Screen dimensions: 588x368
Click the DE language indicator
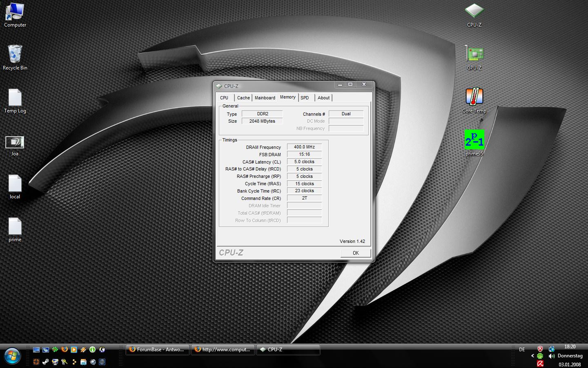click(x=522, y=350)
